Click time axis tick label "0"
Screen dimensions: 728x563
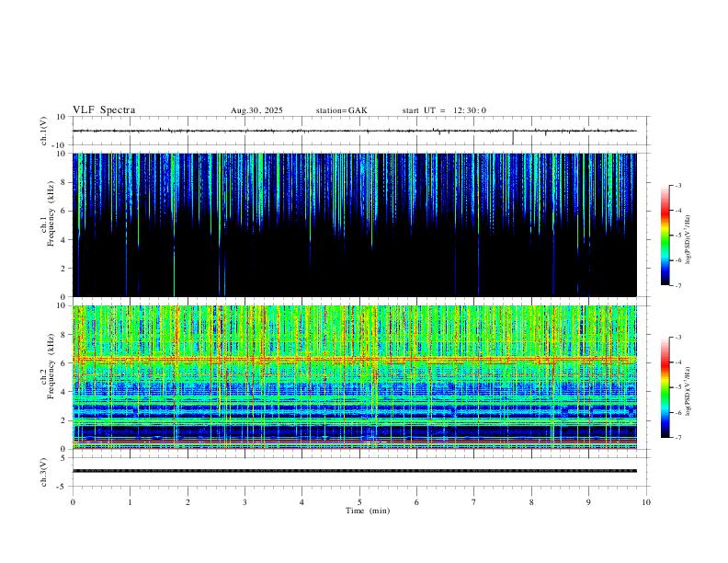(x=73, y=502)
